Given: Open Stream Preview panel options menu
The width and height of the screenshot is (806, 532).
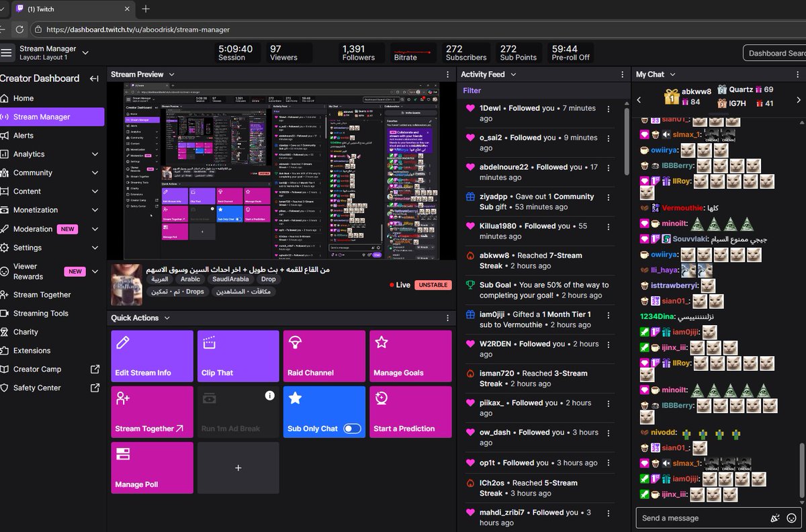Looking at the screenshot, I should [x=448, y=75].
